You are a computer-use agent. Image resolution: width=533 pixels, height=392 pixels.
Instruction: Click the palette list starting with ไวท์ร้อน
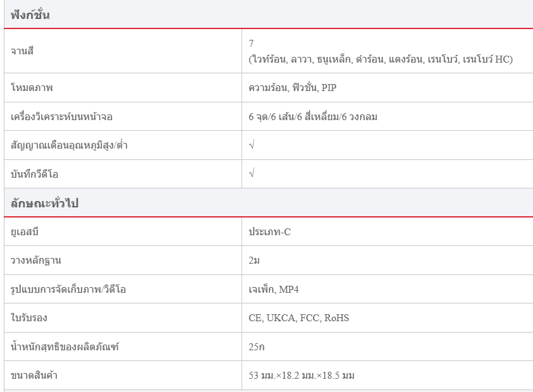tap(381, 59)
